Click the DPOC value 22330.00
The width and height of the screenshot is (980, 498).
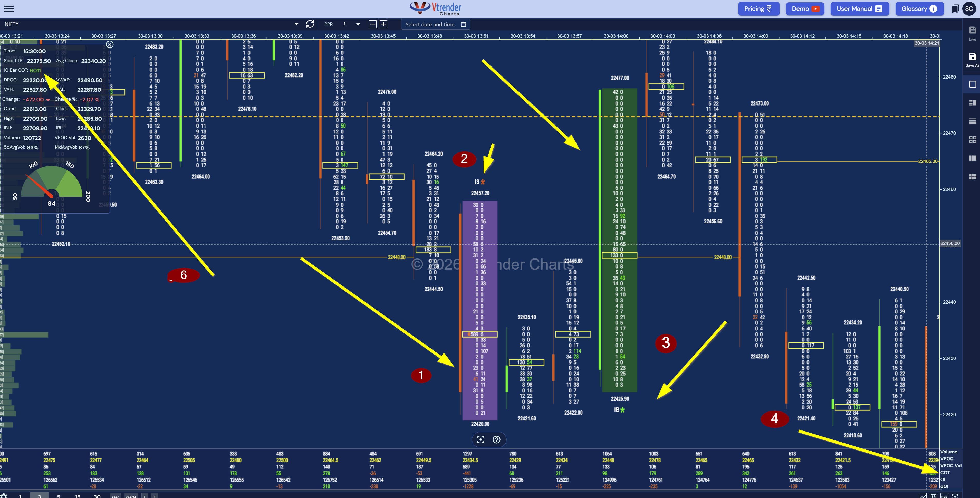[35, 80]
